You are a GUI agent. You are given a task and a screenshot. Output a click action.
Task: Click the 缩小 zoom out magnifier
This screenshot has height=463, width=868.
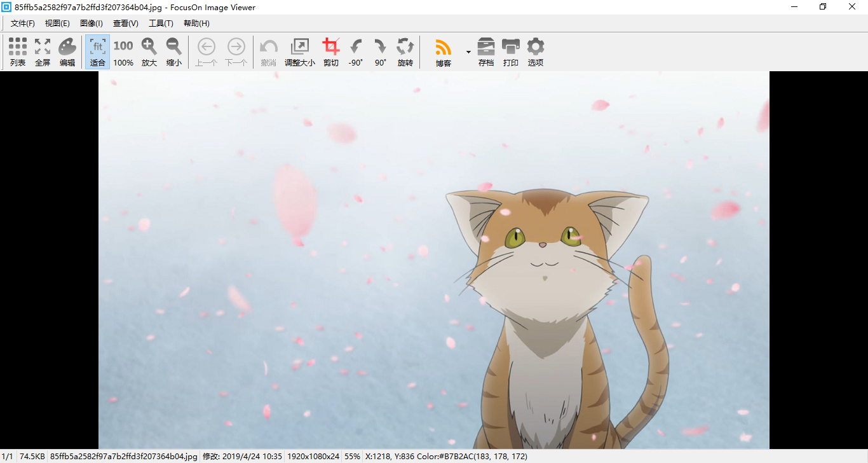[174, 52]
